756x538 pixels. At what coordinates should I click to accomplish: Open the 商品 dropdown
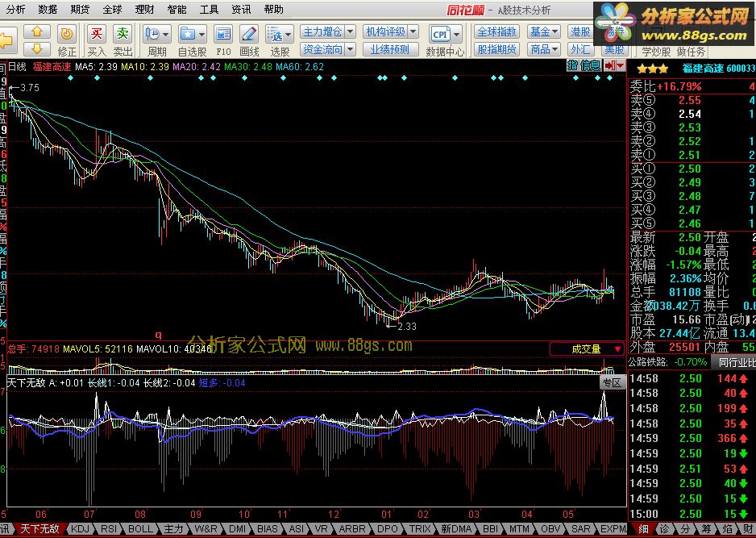point(544,49)
